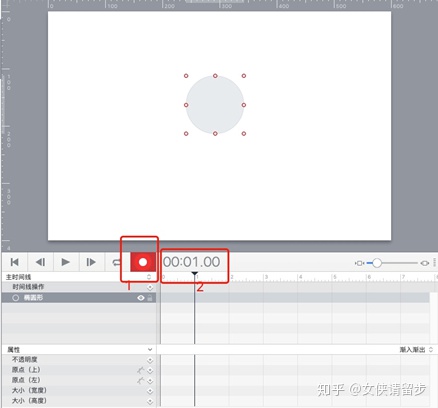Image resolution: width=438 pixels, height=408 pixels.
Task: Select the gray ellipse on canvas
Action: pyautogui.click(x=215, y=105)
